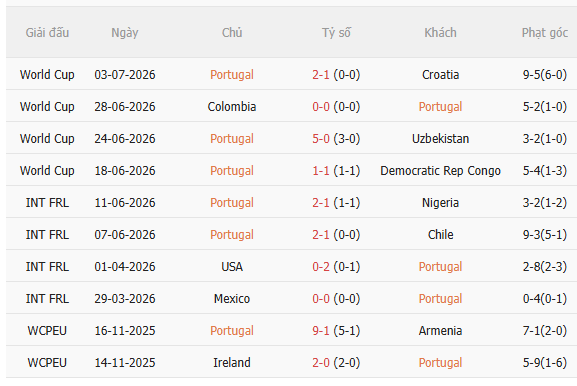577x386 pixels.
Task: Open the 2-1 score against Croatia
Action: pos(321,75)
